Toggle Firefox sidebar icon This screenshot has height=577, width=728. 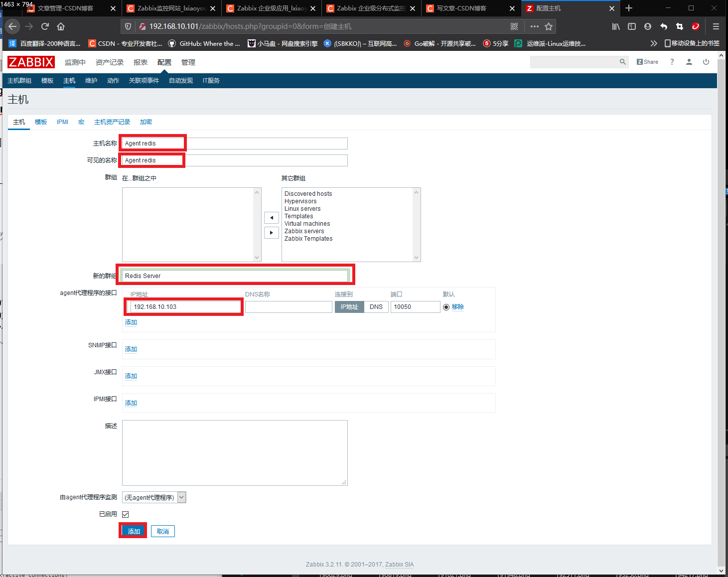point(632,26)
